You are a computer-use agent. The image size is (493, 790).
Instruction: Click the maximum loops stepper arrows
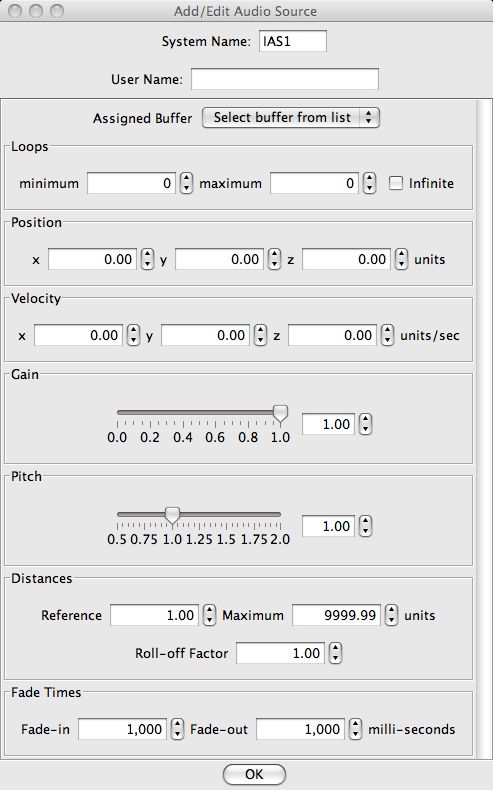[370, 183]
